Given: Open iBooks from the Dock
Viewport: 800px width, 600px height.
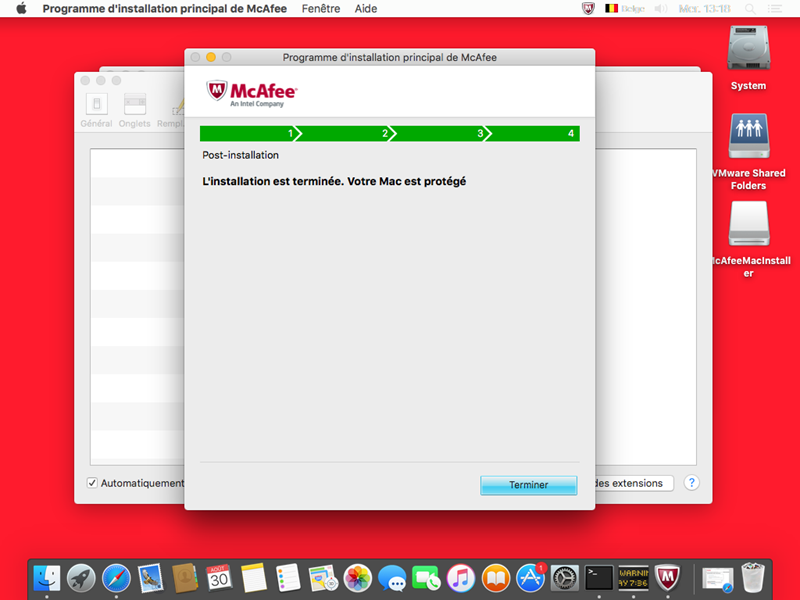Looking at the screenshot, I should [x=495, y=578].
